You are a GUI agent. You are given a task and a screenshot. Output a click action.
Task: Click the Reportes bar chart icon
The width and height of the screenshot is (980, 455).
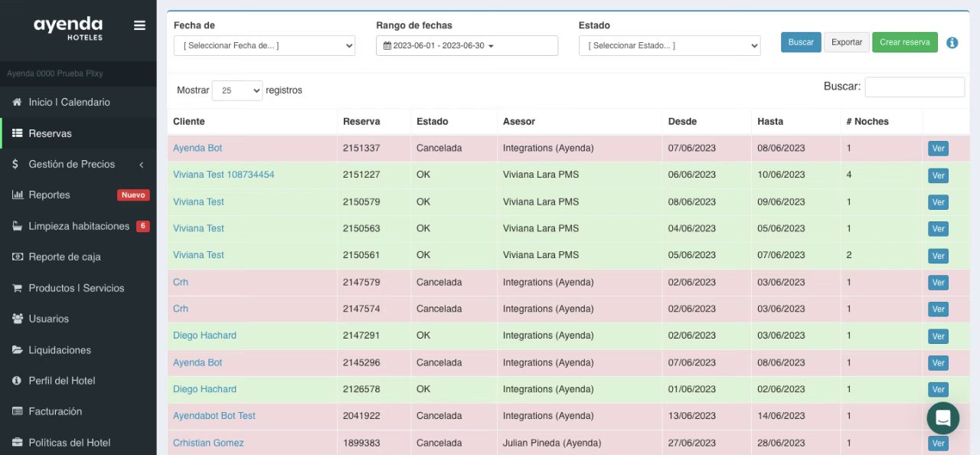[17, 195]
